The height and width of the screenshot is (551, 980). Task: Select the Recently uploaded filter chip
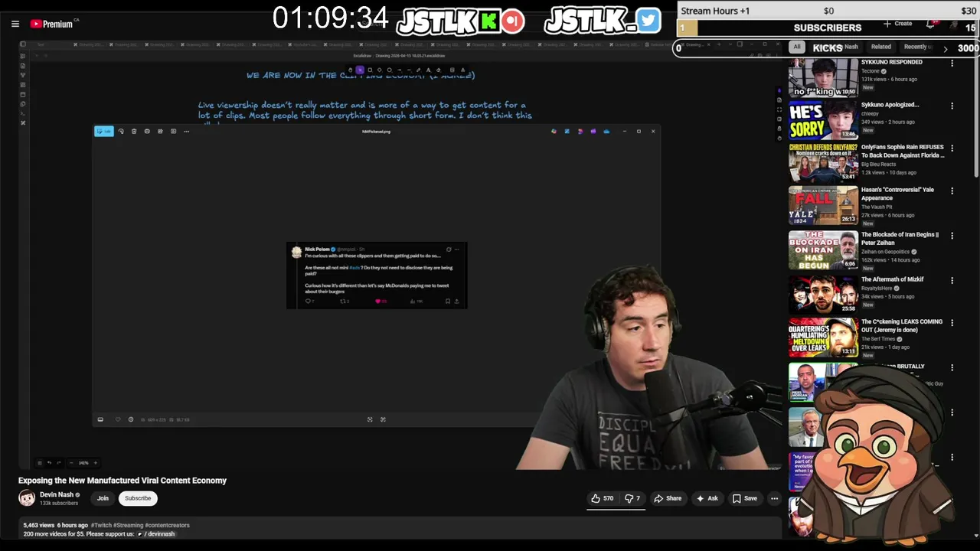coord(918,47)
